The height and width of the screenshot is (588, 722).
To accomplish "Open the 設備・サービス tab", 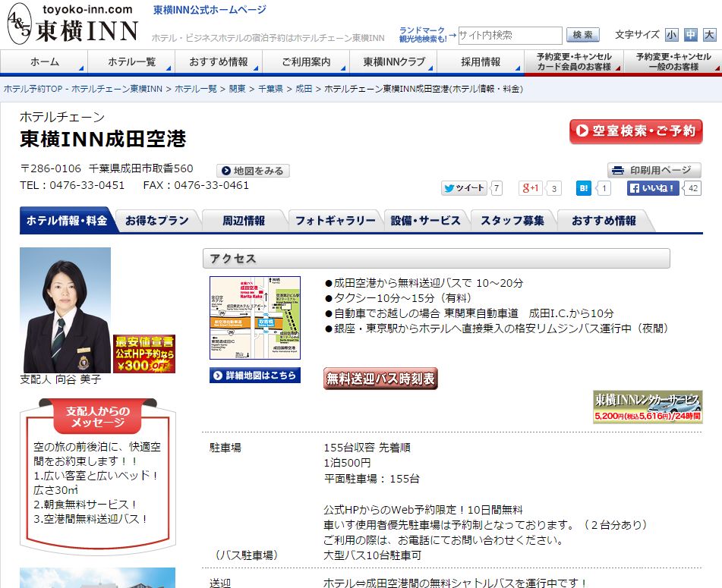I will pos(425,221).
